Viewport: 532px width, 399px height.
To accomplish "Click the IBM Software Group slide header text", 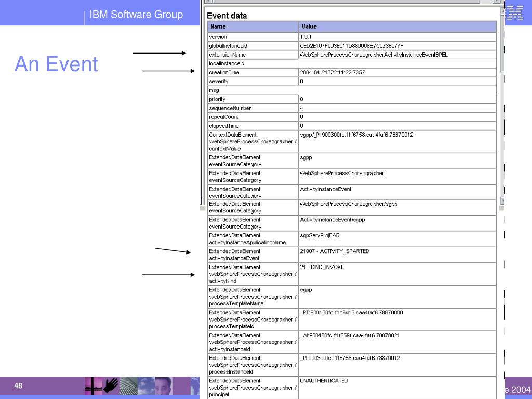I will click(x=136, y=15).
